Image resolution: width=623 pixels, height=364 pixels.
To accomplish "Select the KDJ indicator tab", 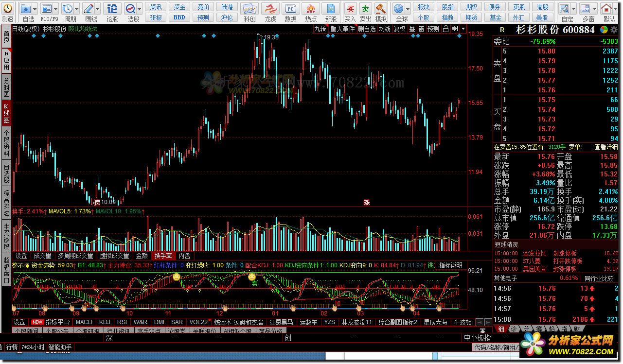I will pos(105,322).
